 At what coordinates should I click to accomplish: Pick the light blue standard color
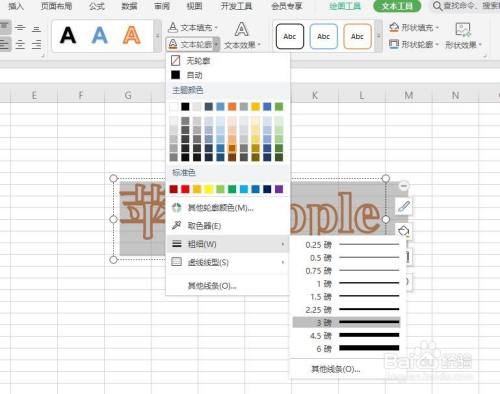(x=244, y=189)
